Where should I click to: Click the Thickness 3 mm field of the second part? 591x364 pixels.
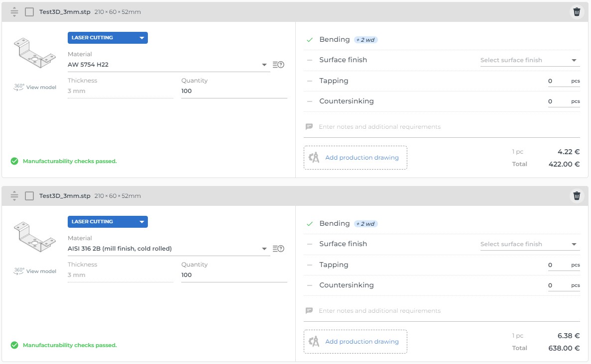[120, 275]
